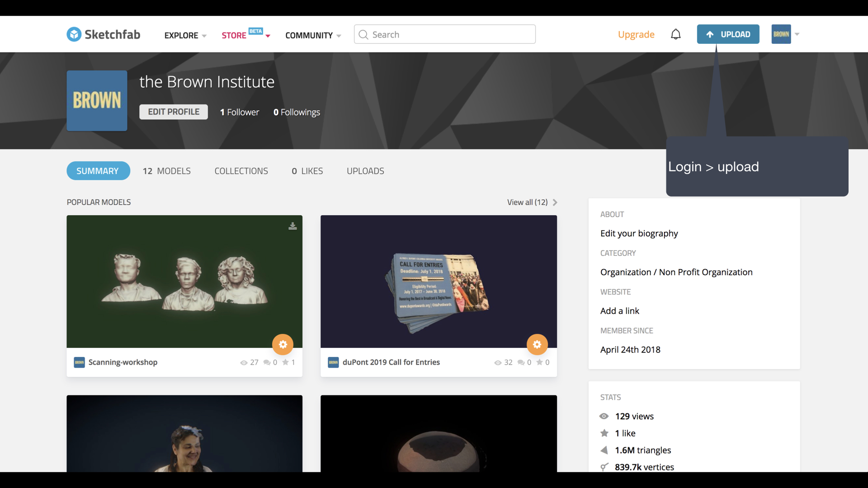
Task: Click the Brown avatar in the header
Action: pyautogui.click(x=781, y=34)
